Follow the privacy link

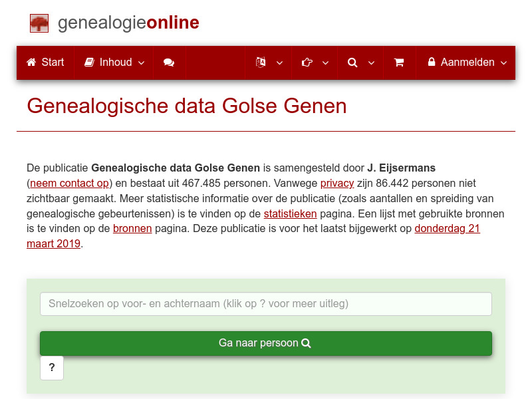point(337,183)
